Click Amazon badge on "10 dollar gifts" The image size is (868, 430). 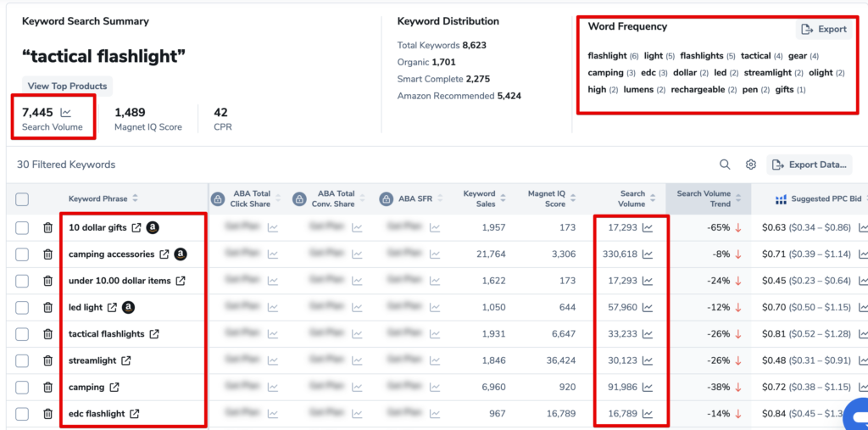click(153, 228)
